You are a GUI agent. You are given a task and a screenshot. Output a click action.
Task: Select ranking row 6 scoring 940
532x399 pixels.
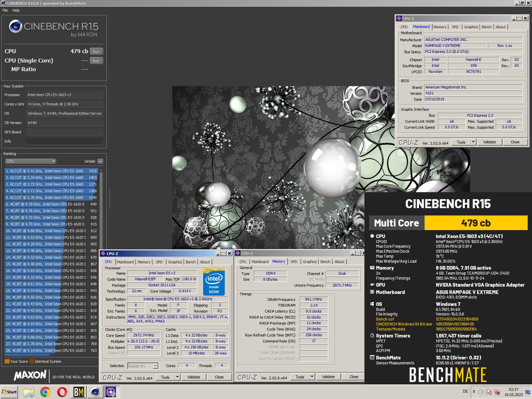pos(51,204)
